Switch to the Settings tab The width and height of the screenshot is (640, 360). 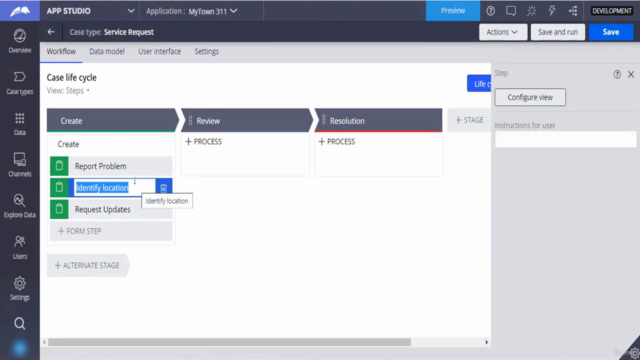207,51
